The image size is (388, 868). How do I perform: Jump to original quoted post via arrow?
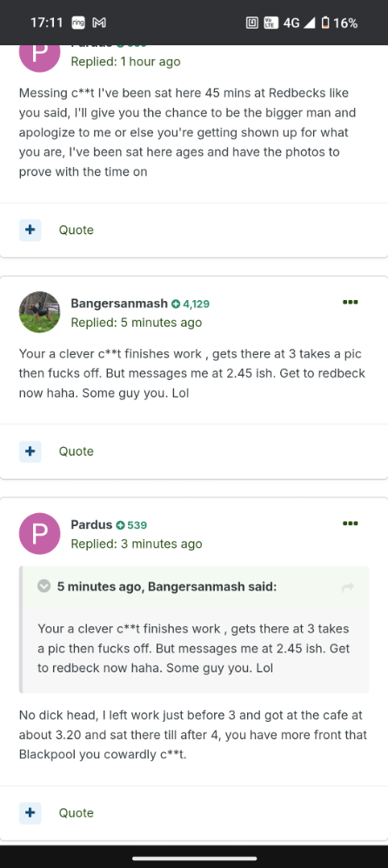click(x=348, y=587)
